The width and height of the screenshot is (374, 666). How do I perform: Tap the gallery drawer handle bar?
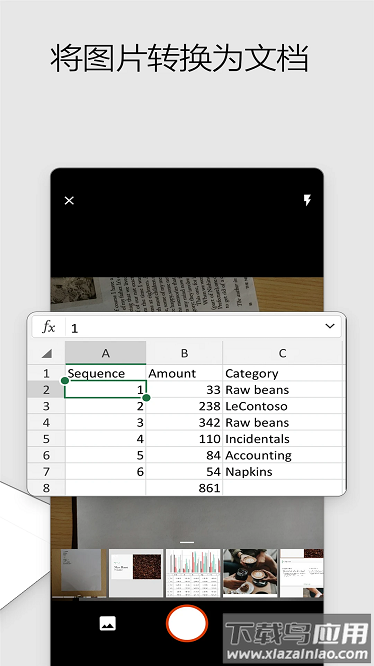point(187,542)
